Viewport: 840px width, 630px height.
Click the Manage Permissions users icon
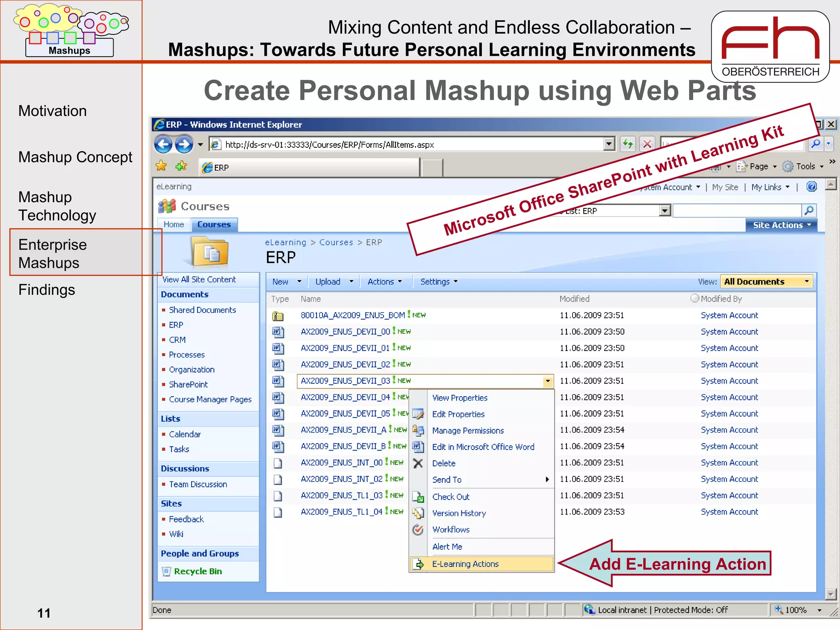click(418, 430)
